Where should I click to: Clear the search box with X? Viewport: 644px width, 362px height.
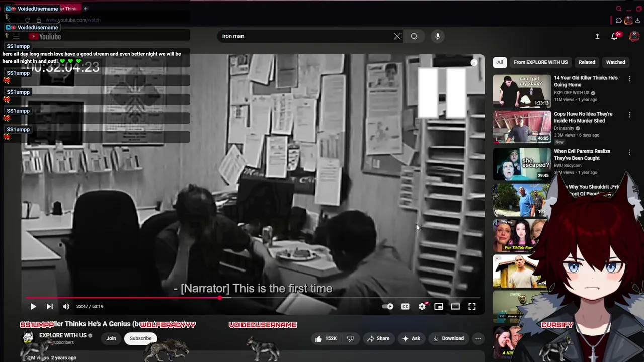pyautogui.click(x=397, y=36)
